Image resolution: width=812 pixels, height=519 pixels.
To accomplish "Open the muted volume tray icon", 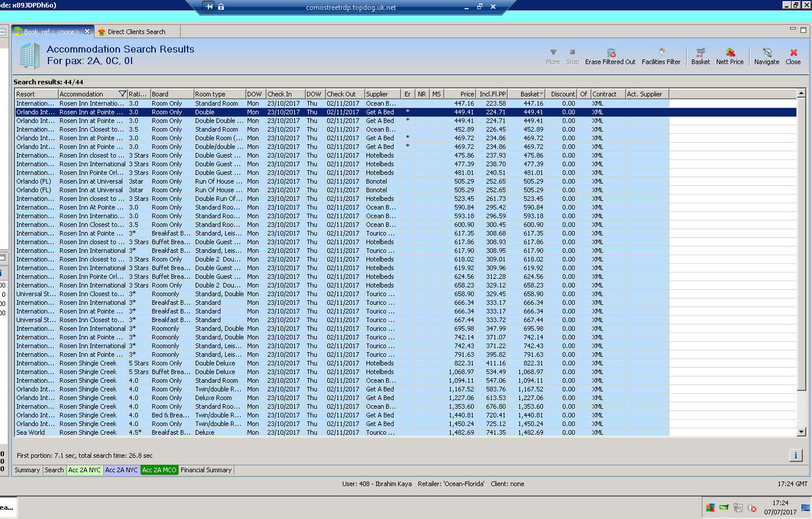I will [x=752, y=507].
